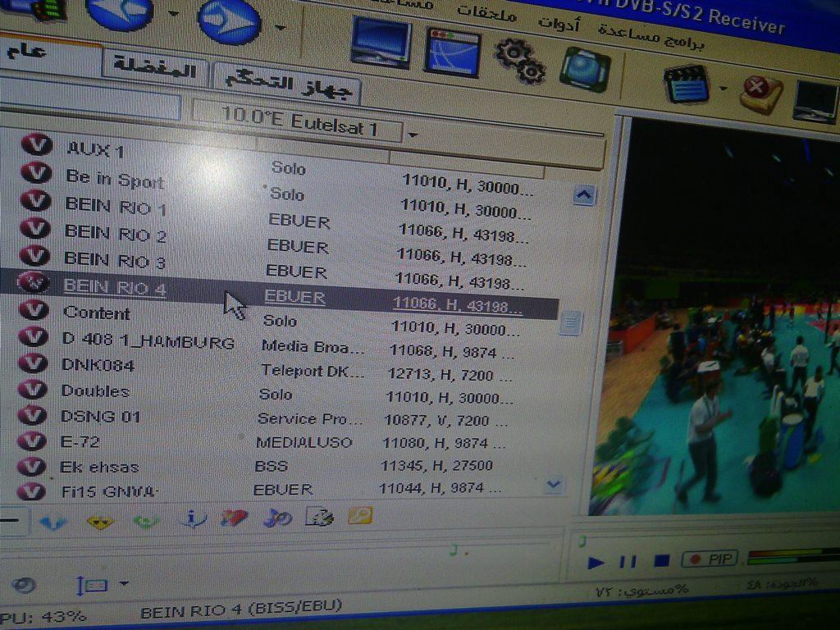The height and width of the screenshot is (630, 840).
Task: Click the camera snapshot toolbar icon
Action: [x=585, y=71]
